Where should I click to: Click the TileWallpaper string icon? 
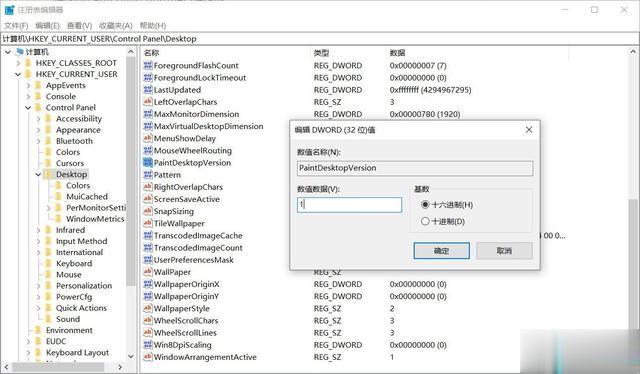point(148,223)
